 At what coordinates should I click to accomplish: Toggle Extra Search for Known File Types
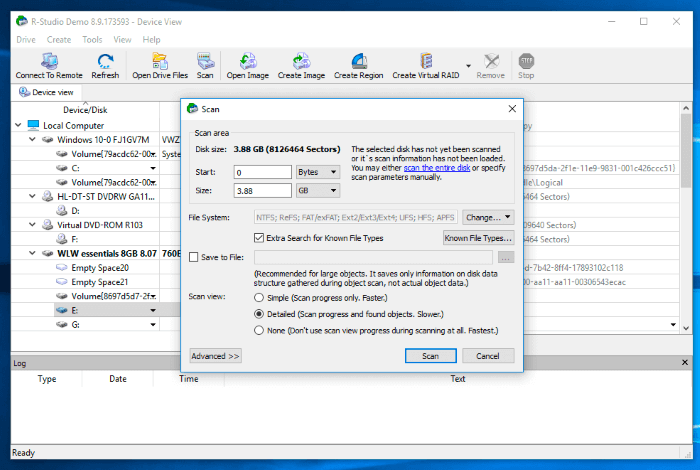click(x=259, y=238)
